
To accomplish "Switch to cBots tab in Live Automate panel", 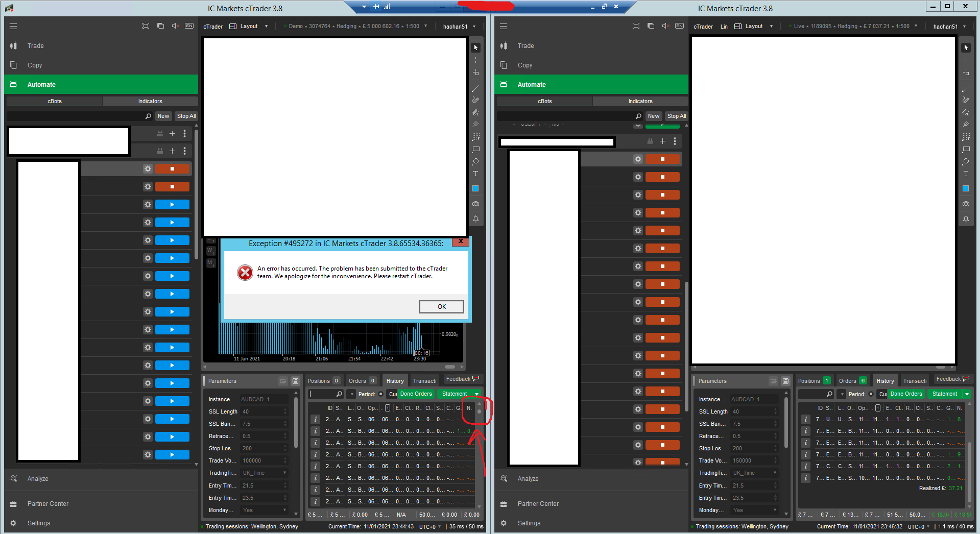I will tap(544, 101).
